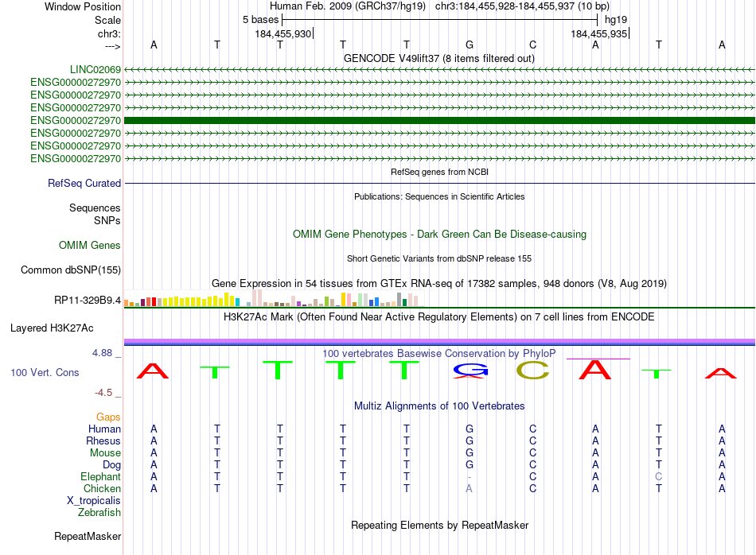Click the purple H3K27Ac signal band

point(439,342)
